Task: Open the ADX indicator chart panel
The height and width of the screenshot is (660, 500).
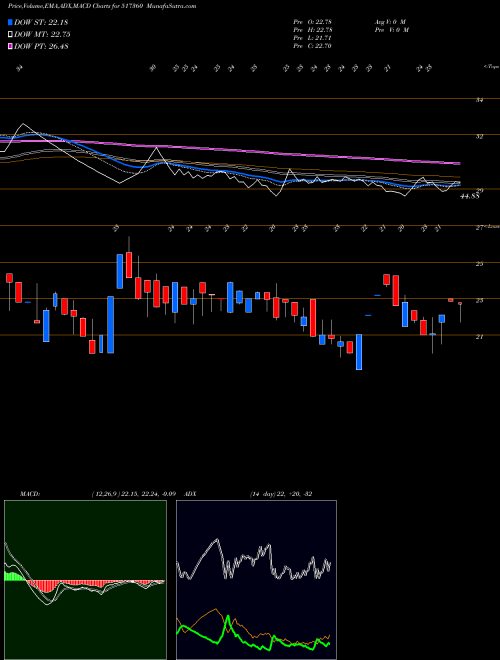Action: 256,580
